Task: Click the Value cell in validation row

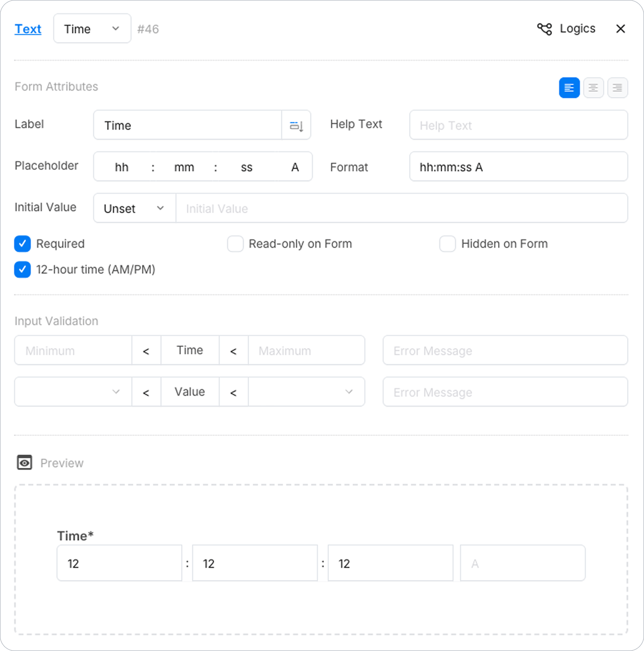Action: click(190, 392)
